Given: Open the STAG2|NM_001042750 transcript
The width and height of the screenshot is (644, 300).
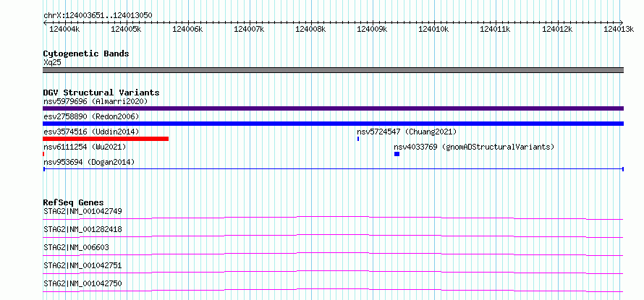Looking at the screenshot, I should coord(82,283).
